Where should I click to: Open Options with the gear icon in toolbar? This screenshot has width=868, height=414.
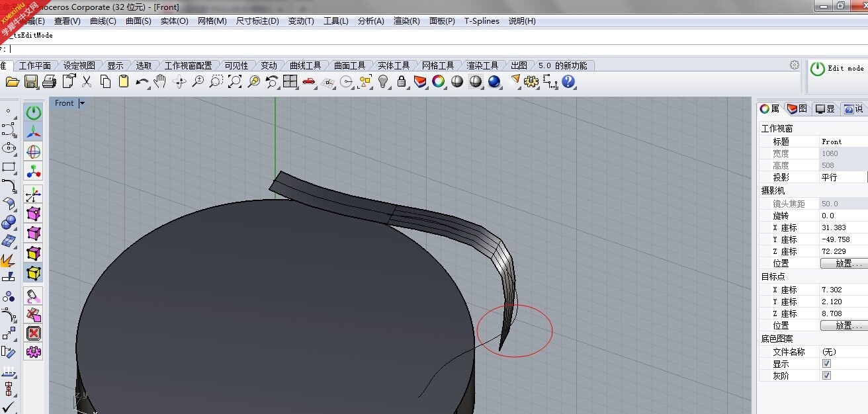pyautogui.click(x=531, y=81)
